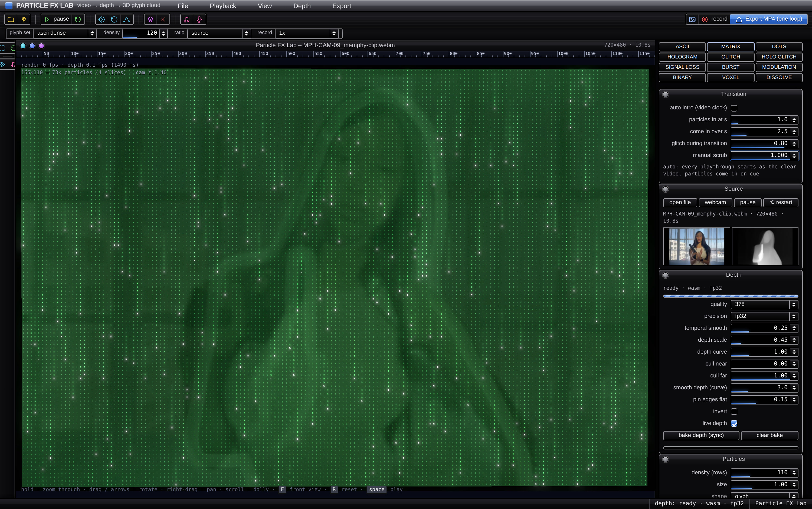812x509 pixels.
Task: Adjust the depth scale slider
Action: (760, 340)
